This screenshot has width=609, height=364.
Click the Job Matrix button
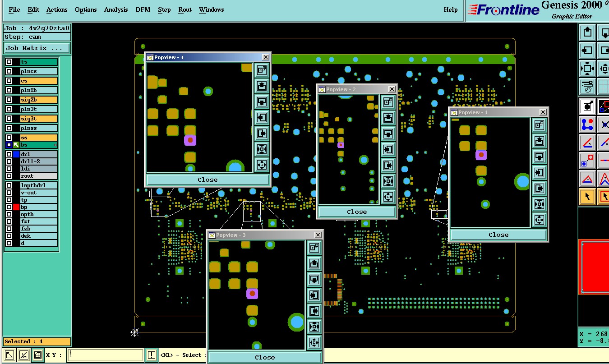[x=37, y=48]
